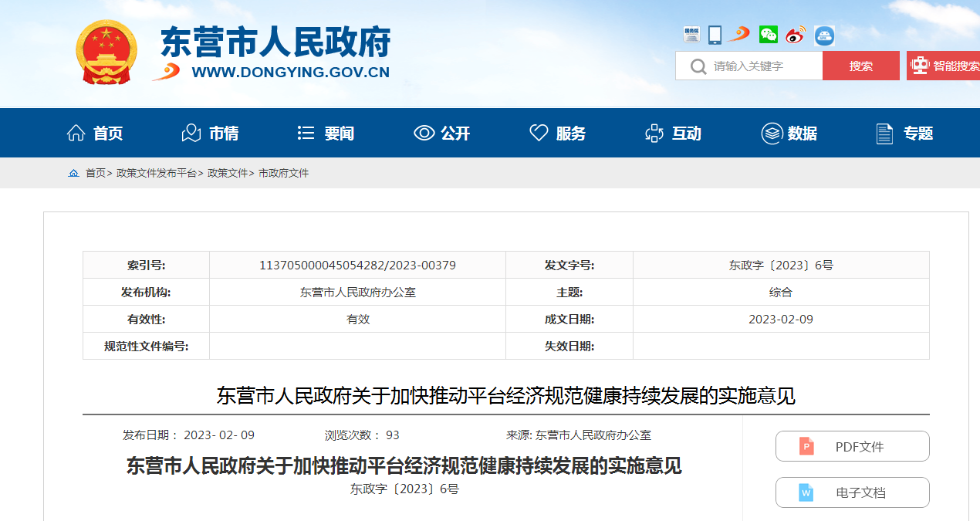Click 政策文件发布平台 breadcrumb link
The image size is (980, 521).
[x=156, y=173]
